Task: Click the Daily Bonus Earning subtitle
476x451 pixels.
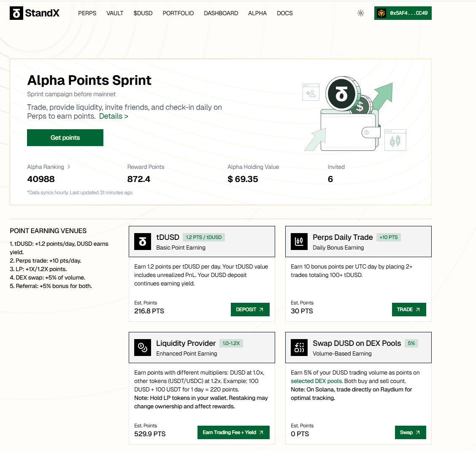Action: 338,247
